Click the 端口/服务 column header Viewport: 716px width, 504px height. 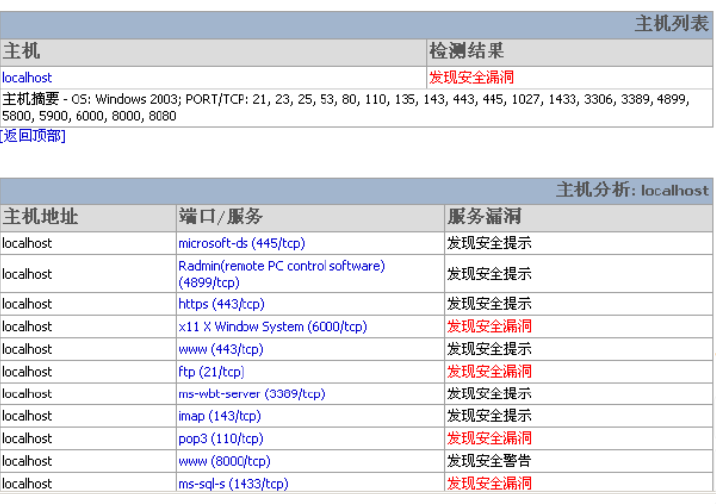coord(221,216)
